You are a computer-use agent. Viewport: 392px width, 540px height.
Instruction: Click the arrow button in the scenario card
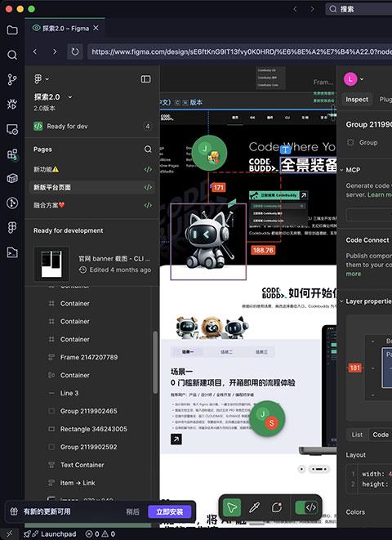[176, 439]
